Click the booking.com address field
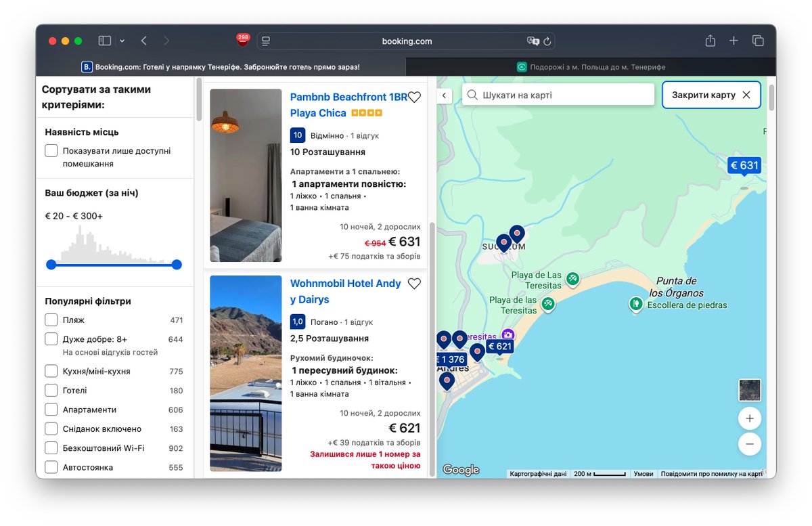Image resolution: width=812 pixels, height=526 pixels. point(407,41)
